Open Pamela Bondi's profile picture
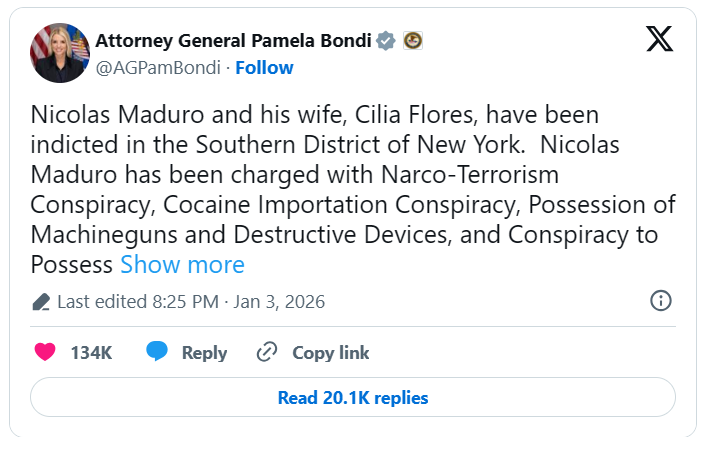 [60, 53]
